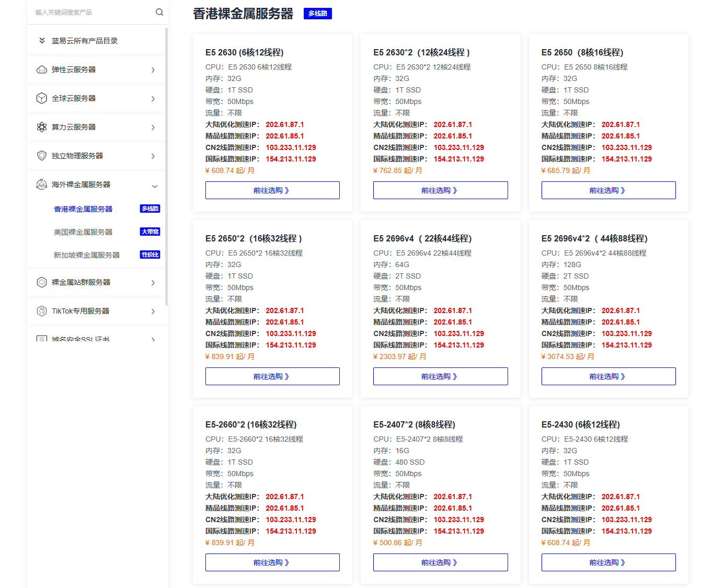Click the 算力云服务器 atom icon

[42, 127]
